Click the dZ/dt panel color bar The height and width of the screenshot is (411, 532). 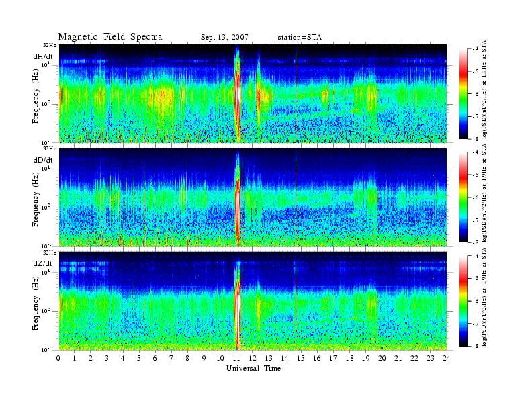coord(463,301)
